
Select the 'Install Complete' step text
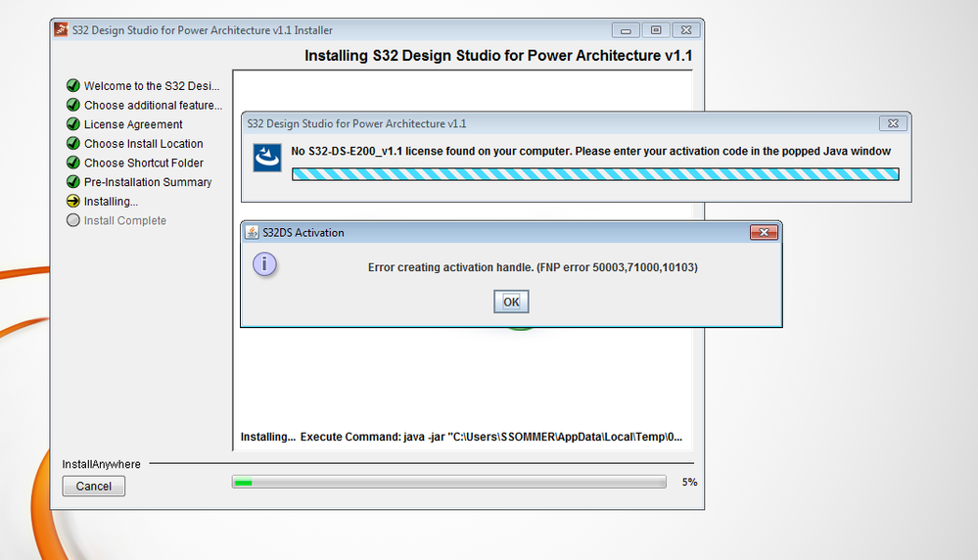point(124,220)
